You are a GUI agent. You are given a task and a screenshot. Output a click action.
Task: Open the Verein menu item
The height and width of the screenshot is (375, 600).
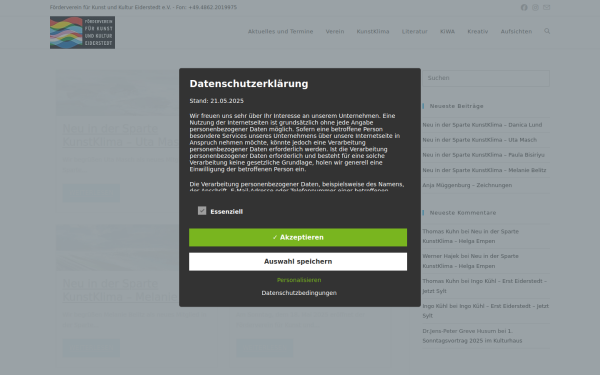click(x=335, y=31)
